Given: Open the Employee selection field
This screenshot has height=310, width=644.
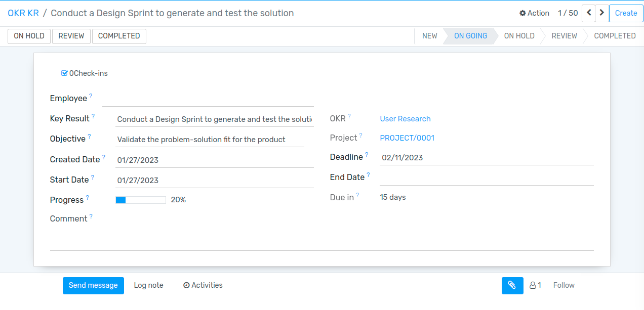Looking at the screenshot, I should click(208, 99).
